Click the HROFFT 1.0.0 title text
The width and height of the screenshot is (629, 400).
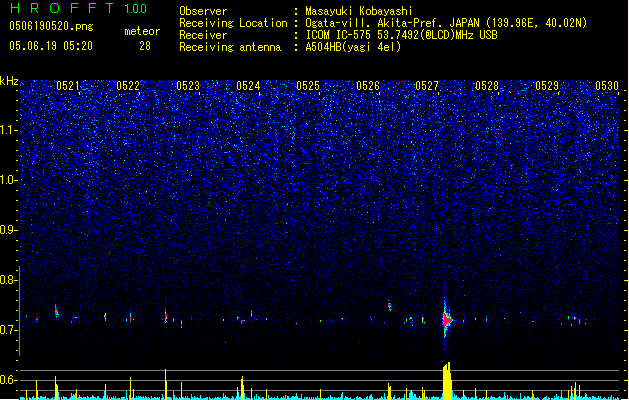(79, 8)
